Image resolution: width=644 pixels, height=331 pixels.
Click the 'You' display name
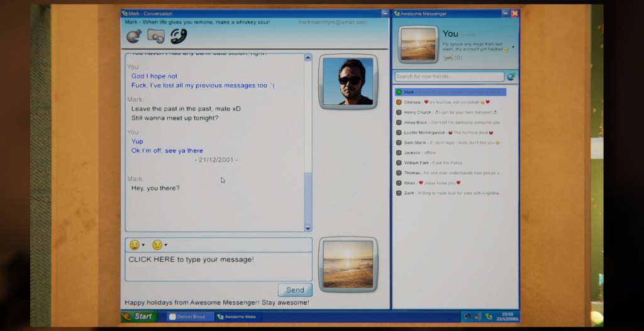tap(450, 34)
